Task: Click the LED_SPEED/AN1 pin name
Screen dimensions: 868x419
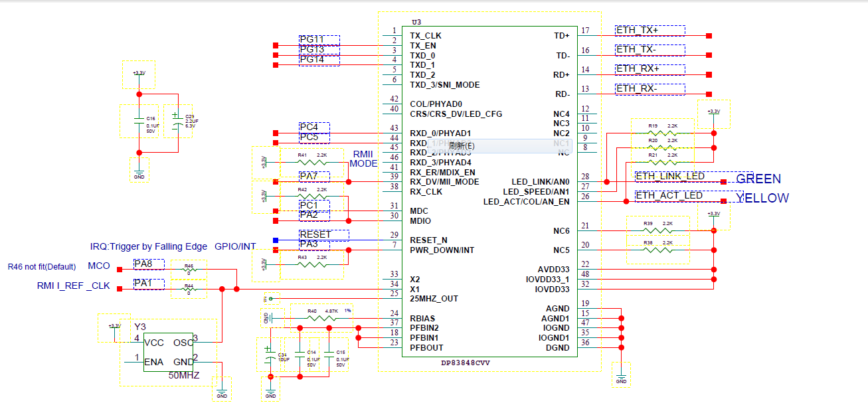Action: [536, 192]
